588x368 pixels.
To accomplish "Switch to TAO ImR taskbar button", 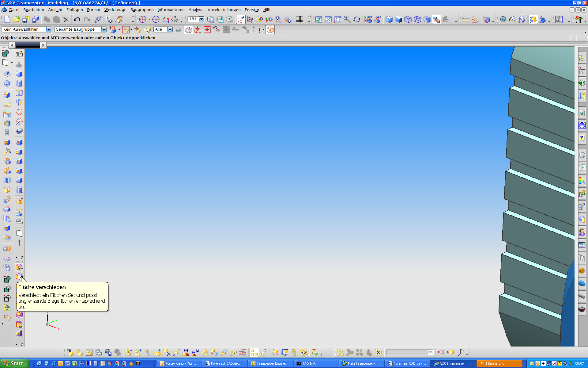I will click(316, 363).
